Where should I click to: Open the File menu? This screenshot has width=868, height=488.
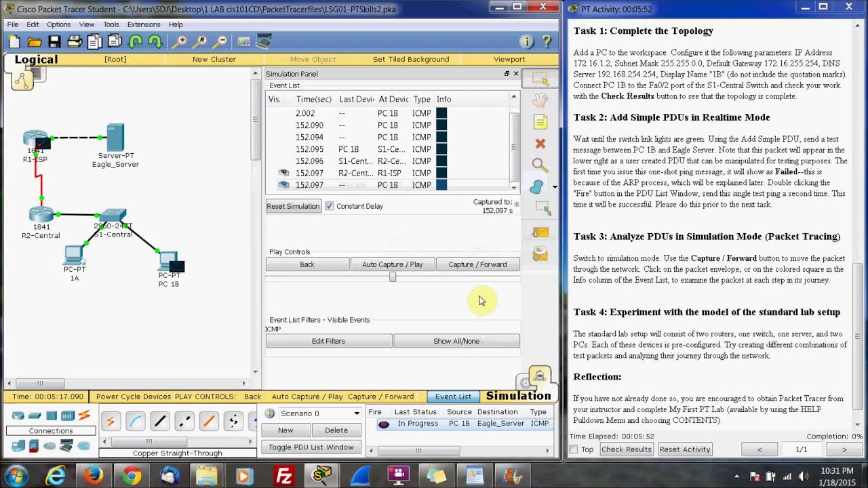tap(13, 24)
